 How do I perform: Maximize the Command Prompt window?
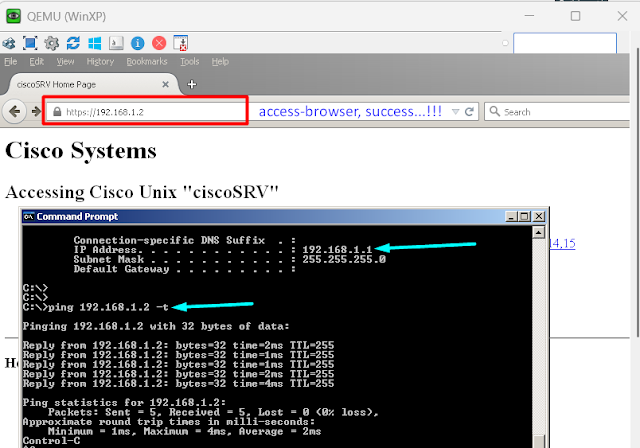pos(524,217)
